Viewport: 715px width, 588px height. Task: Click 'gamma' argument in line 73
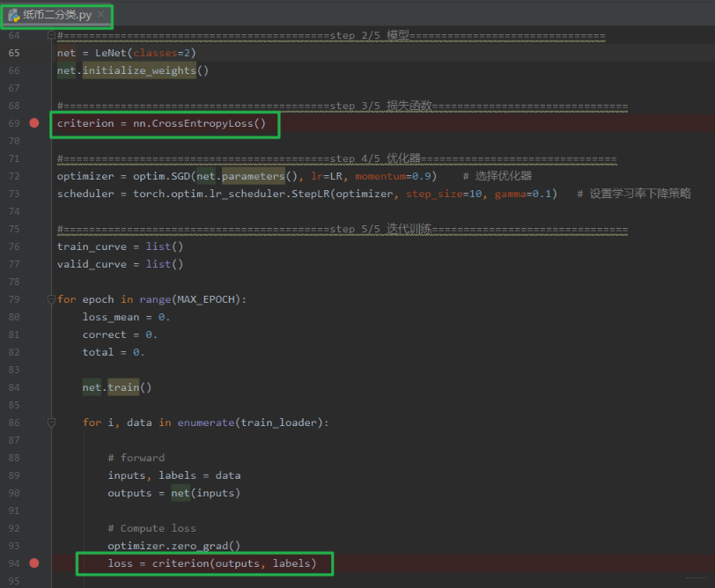point(510,195)
